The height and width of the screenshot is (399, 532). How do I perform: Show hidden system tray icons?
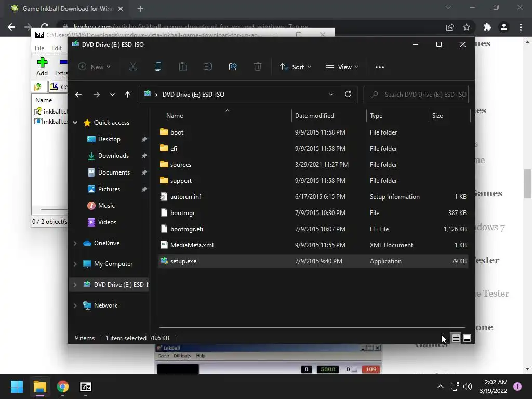(441, 387)
